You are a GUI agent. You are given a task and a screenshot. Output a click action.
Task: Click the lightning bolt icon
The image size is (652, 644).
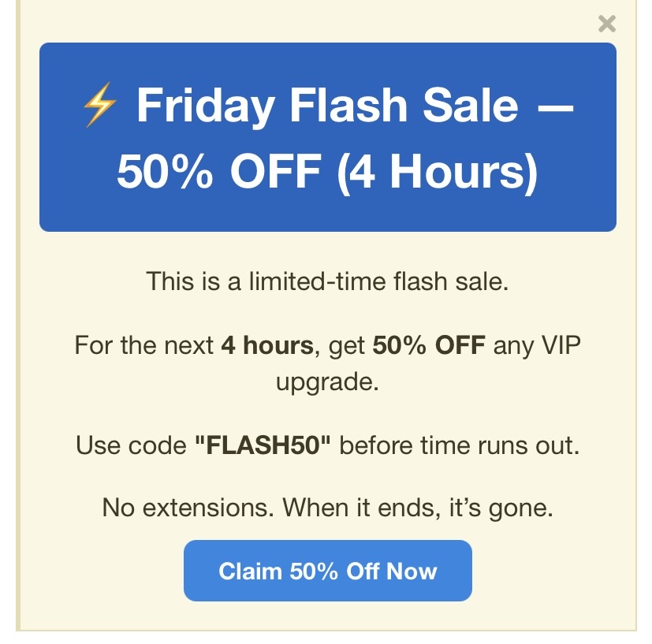(99, 106)
